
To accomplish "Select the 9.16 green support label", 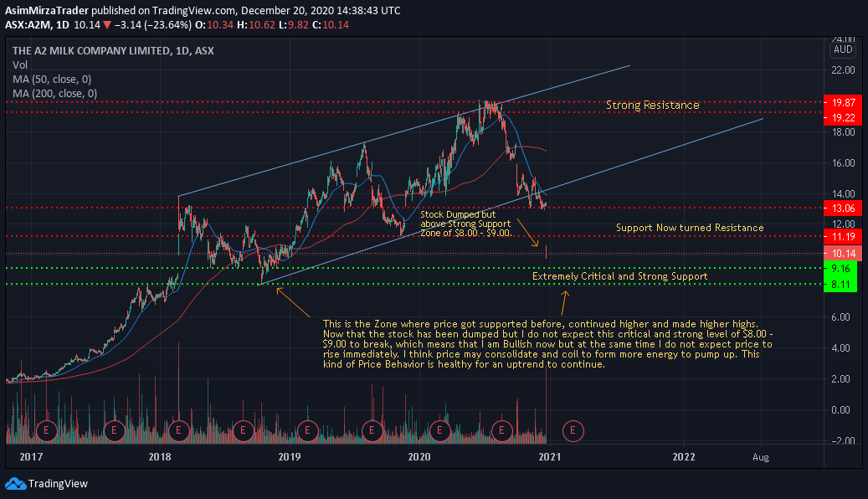I will pos(840,269).
